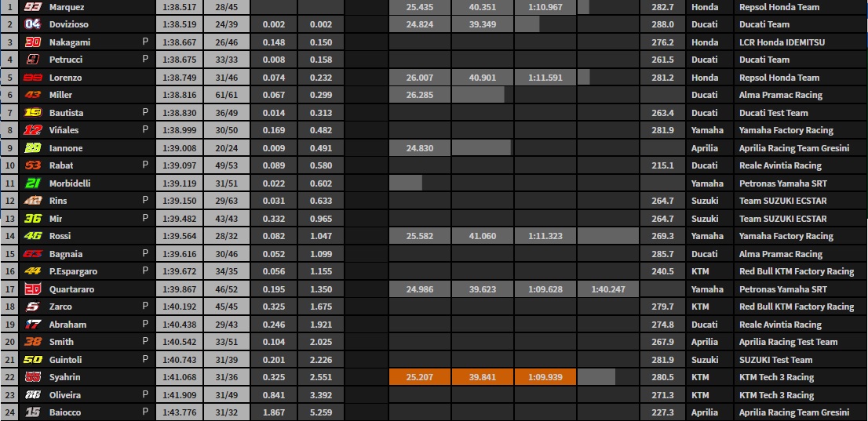Select rider name Rossi

tap(60, 236)
